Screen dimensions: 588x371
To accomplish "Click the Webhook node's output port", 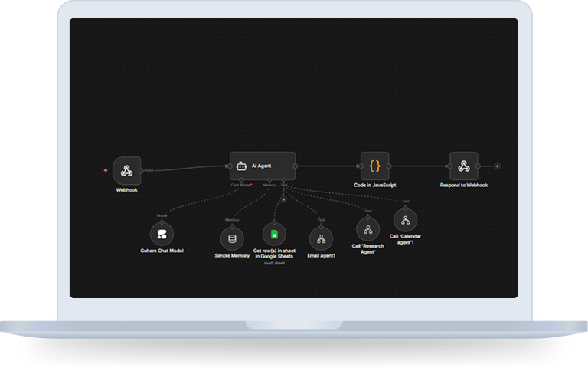I will click(142, 169).
